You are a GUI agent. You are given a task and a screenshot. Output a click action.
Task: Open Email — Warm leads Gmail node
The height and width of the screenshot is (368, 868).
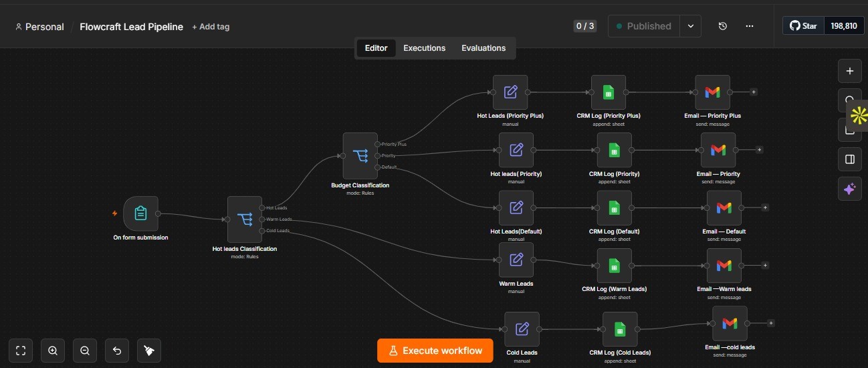pyautogui.click(x=724, y=266)
